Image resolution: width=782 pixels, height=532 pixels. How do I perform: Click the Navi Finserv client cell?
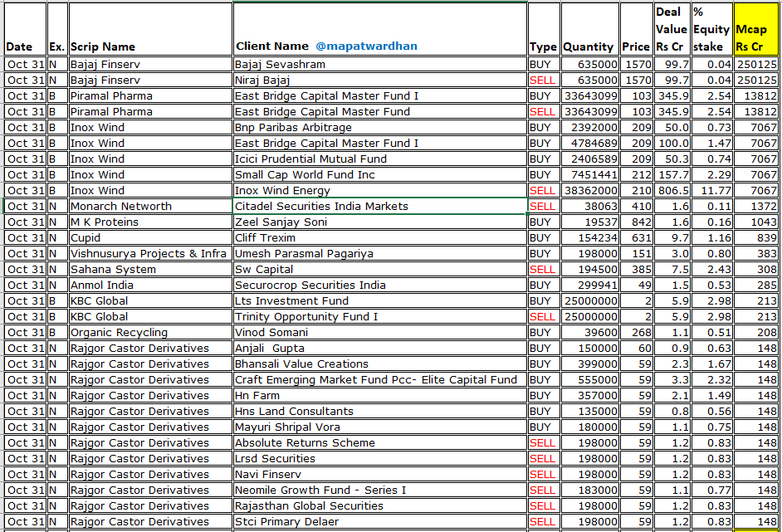coord(380,475)
